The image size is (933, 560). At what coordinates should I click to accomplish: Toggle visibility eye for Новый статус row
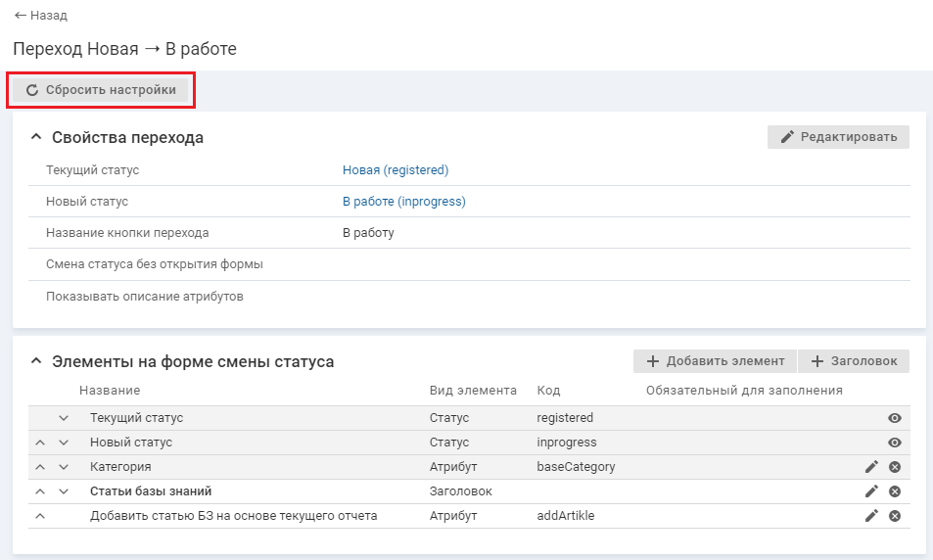894,443
